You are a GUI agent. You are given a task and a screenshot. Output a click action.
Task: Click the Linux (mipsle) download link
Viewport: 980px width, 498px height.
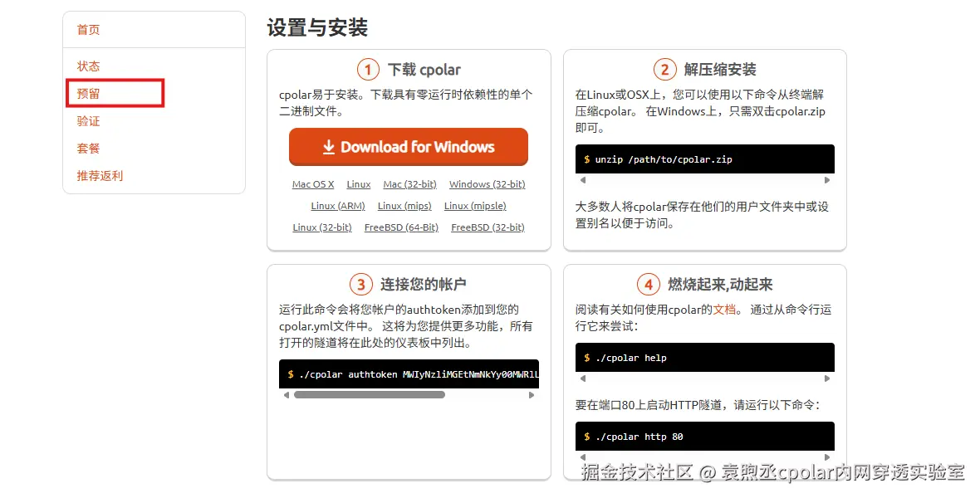click(475, 206)
